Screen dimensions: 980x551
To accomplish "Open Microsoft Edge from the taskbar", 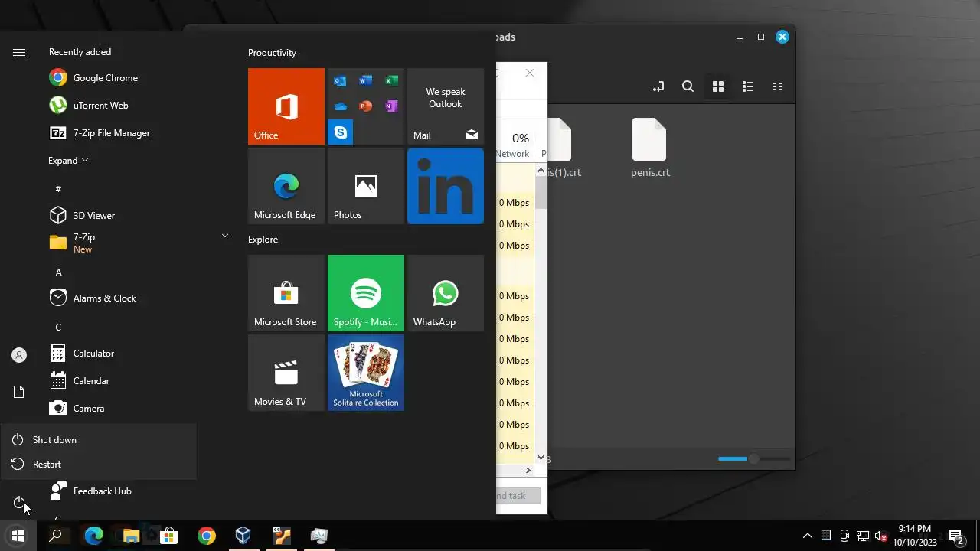I will coord(93,536).
